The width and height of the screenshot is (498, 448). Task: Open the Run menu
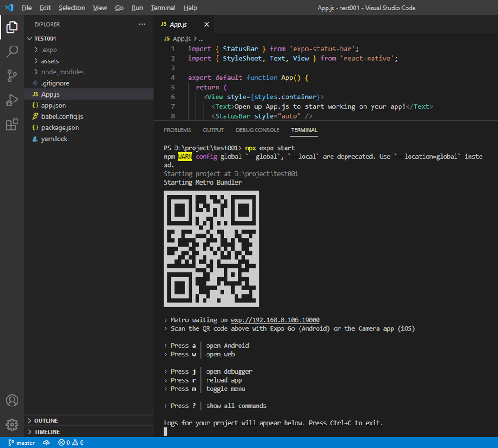pyautogui.click(x=137, y=8)
